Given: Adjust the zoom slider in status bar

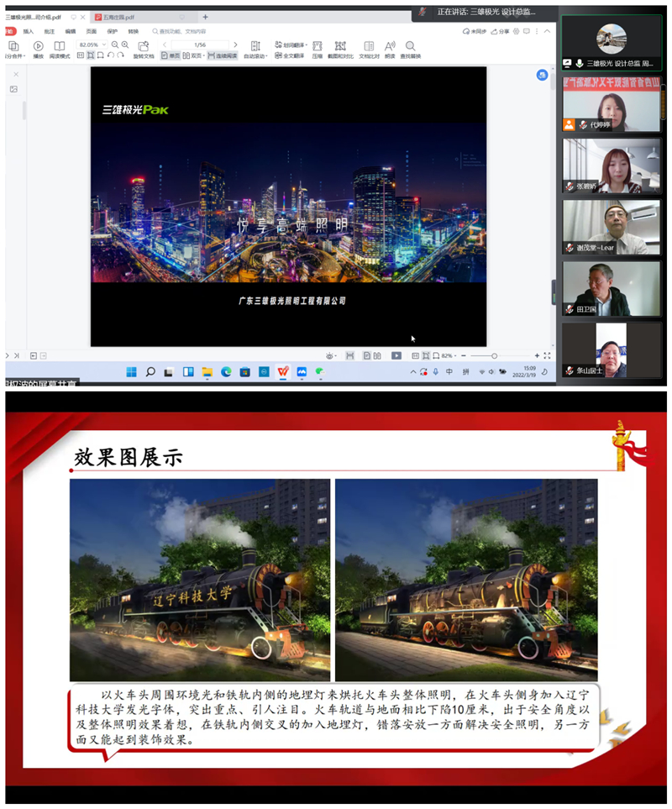Looking at the screenshot, I should click(x=494, y=356).
